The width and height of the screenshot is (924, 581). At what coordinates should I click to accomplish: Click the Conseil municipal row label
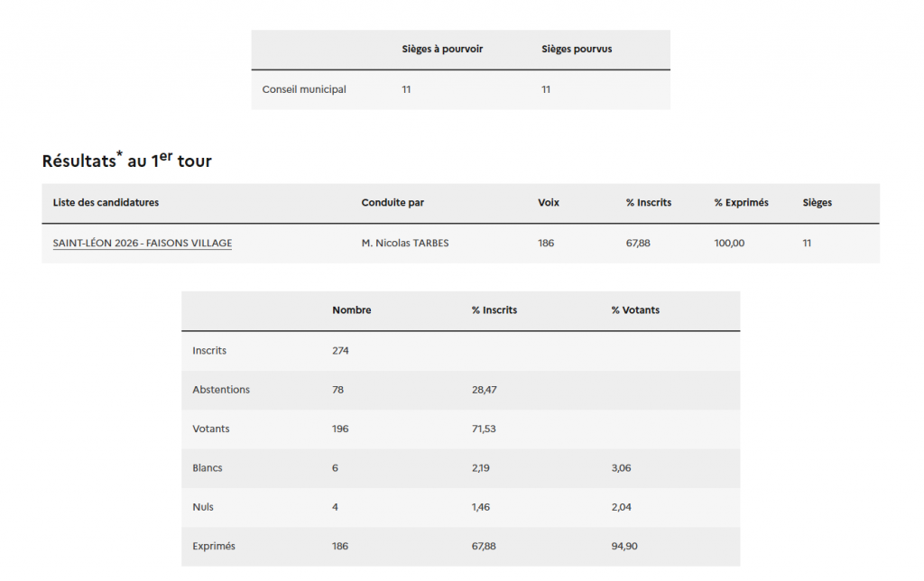coord(304,89)
